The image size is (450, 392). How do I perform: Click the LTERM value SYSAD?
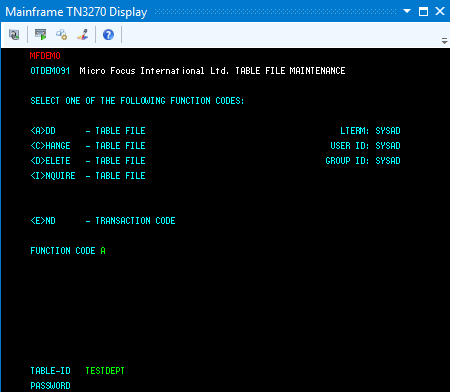click(388, 131)
